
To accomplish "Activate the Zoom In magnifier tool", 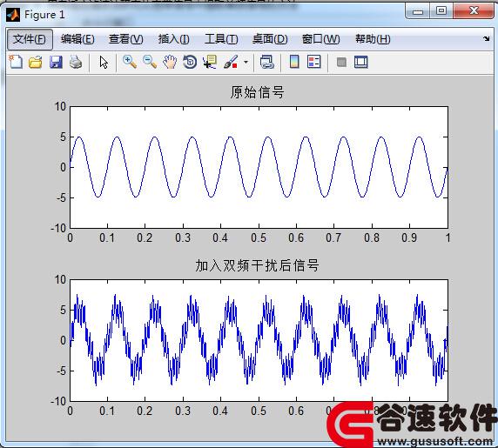I will [130, 62].
